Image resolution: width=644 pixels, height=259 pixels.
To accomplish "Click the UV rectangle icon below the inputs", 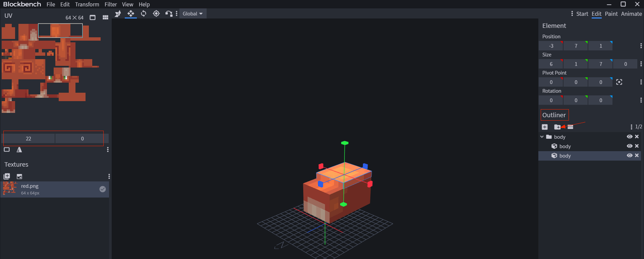I will (7, 149).
